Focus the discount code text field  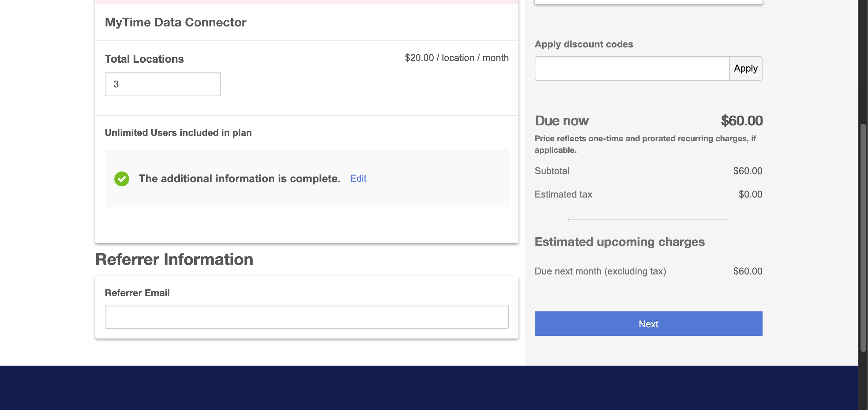(632, 68)
